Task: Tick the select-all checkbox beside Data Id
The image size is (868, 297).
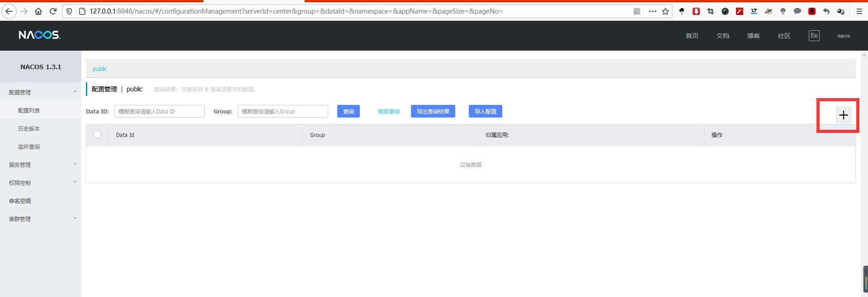Action: click(97, 134)
